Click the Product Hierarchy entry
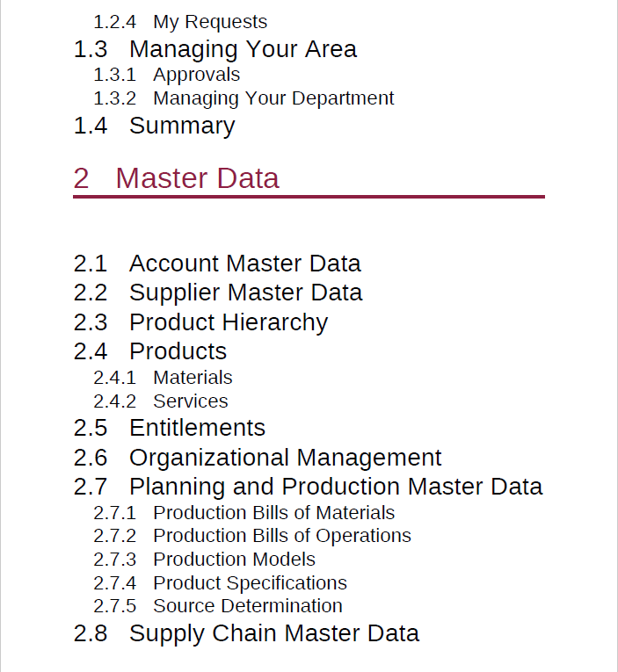The width and height of the screenshot is (618, 672). (228, 322)
